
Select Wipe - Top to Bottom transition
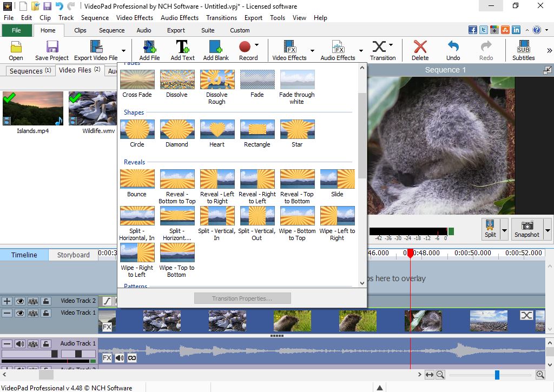[177, 261]
